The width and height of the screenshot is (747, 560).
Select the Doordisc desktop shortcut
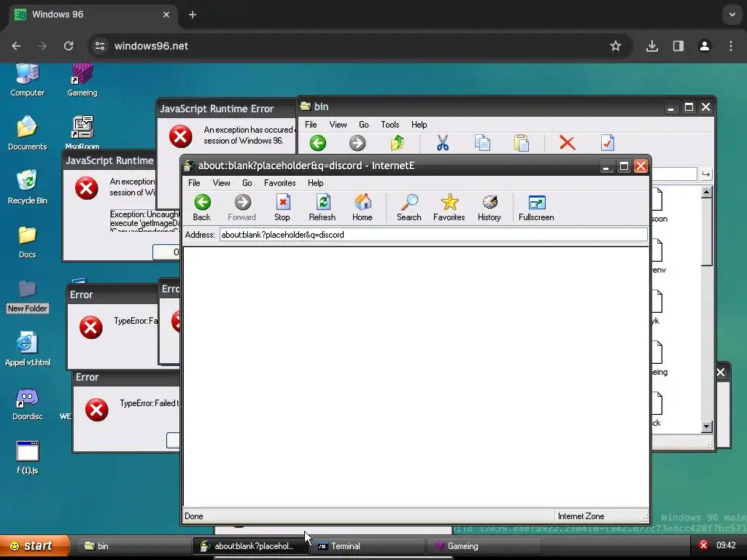pyautogui.click(x=28, y=404)
